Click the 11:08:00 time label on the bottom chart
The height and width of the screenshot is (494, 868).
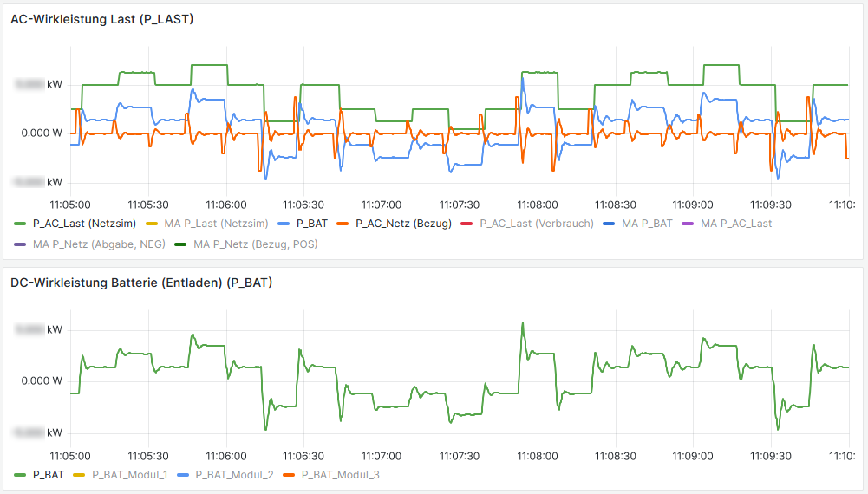click(x=537, y=456)
